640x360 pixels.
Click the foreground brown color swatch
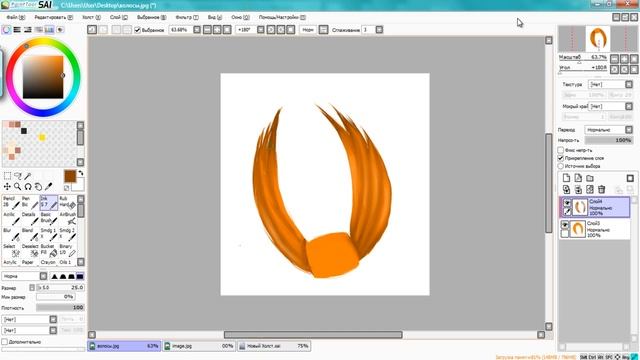pyautogui.click(x=70, y=176)
